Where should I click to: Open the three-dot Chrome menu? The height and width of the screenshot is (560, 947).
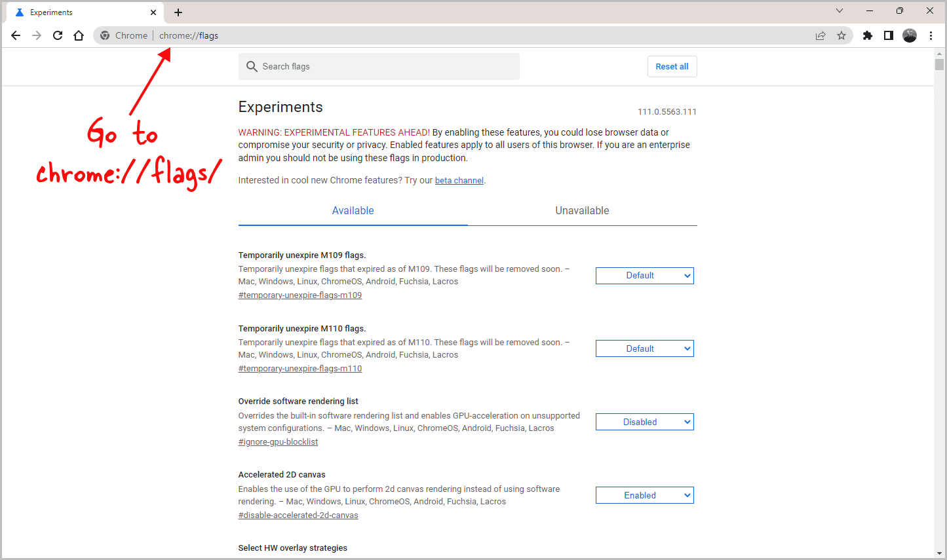(x=931, y=35)
